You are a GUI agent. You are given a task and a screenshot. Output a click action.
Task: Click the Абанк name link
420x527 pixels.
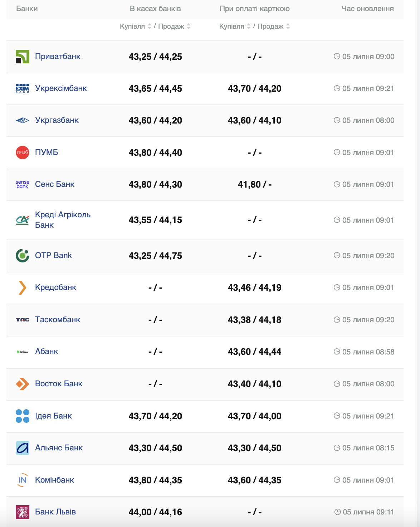[x=47, y=352]
